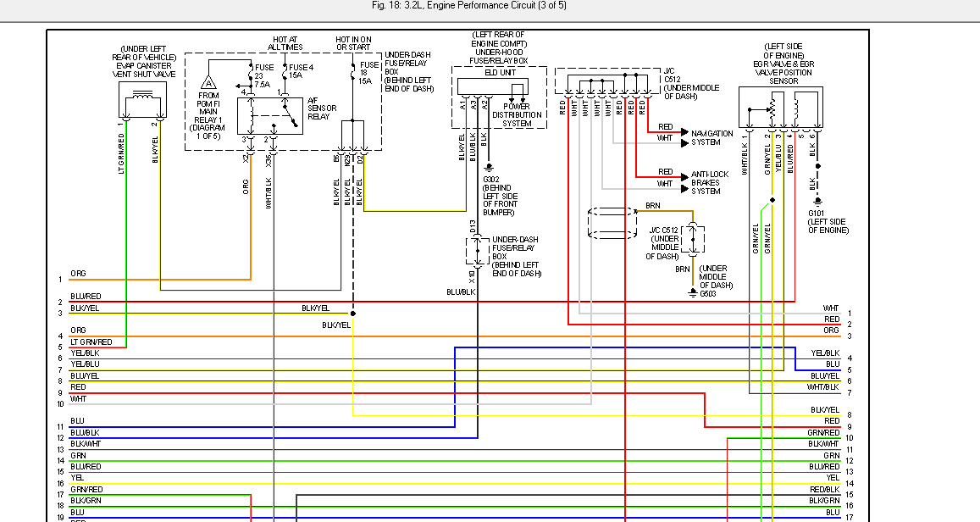The width and height of the screenshot is (980, 522).
Task: Click the HOT AT ALL TIMES label
Action: pyautogui.click(x=285, y=43)
